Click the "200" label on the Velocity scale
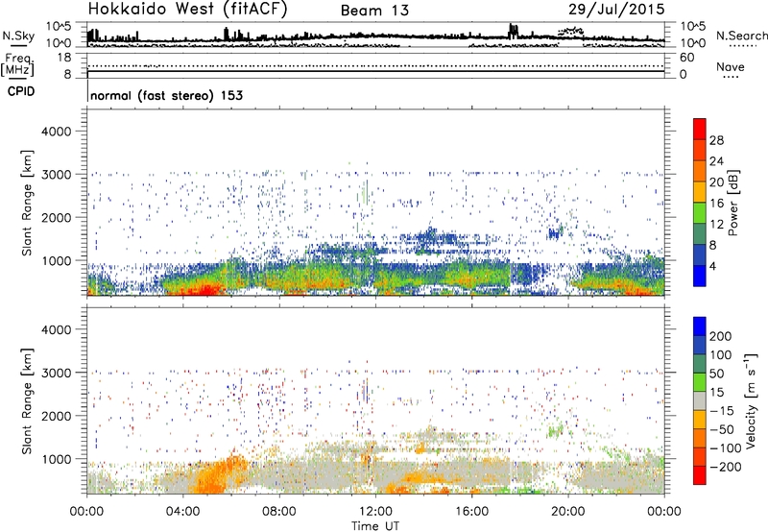 (x=721, y=336)
